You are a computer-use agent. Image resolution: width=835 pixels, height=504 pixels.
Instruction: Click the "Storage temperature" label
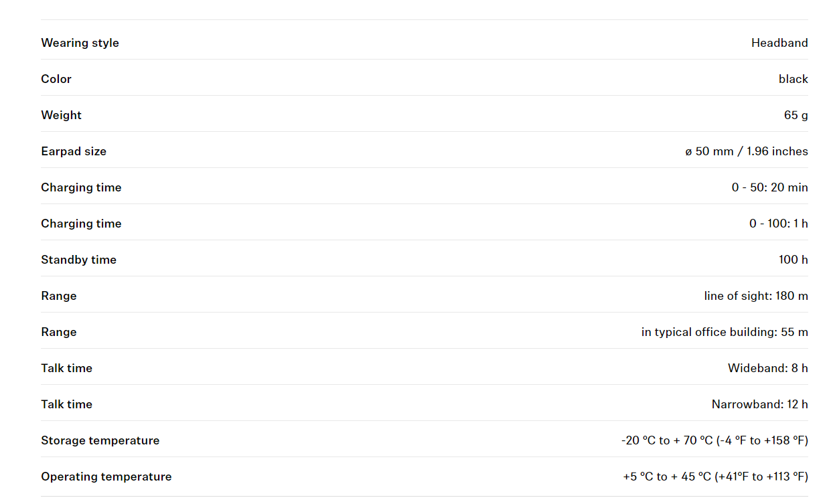[x=100, y=440]
